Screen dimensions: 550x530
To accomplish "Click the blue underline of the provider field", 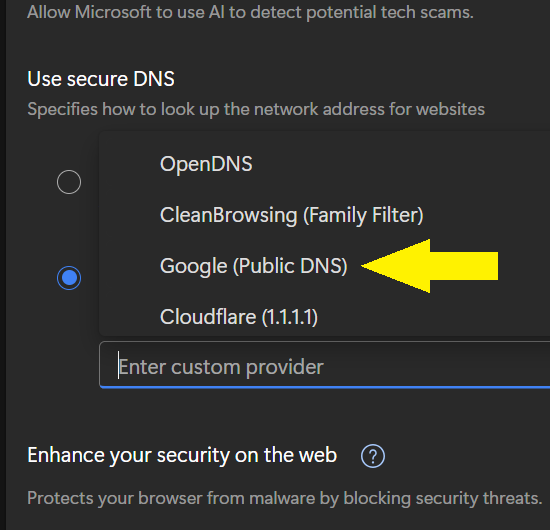I will [324, 387].
